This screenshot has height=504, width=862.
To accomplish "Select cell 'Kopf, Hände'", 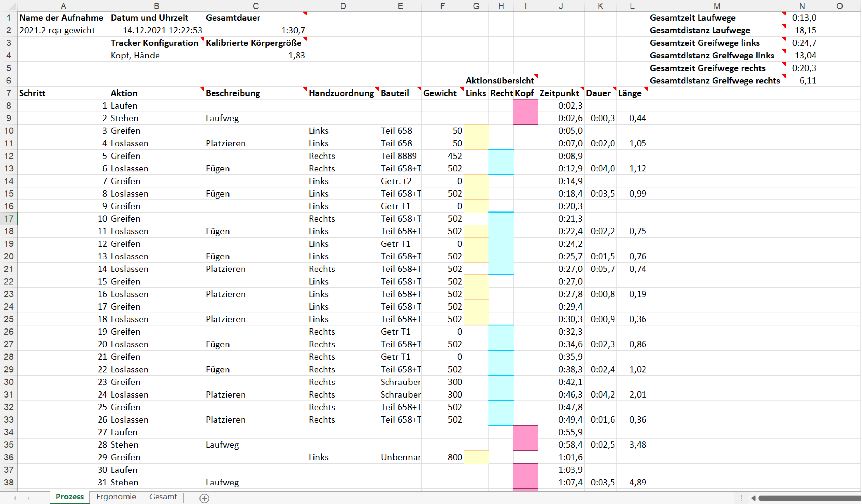I will 156,55.
